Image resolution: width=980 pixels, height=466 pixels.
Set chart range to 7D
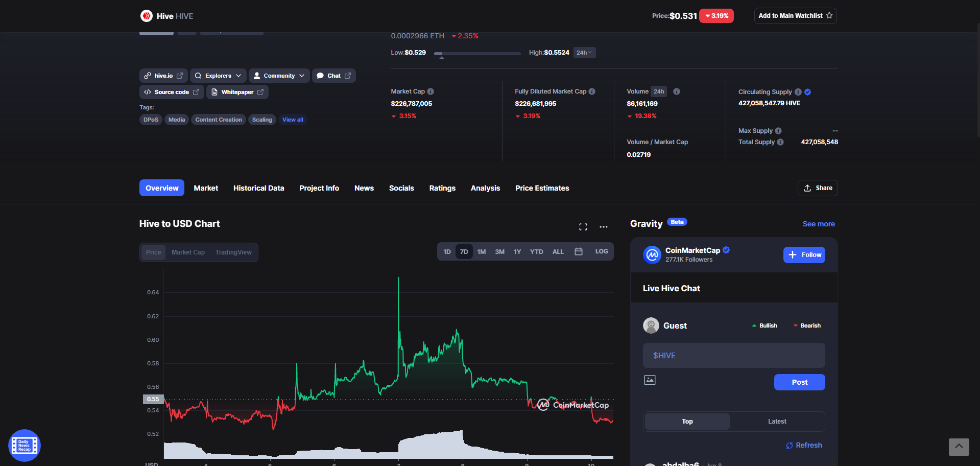click(x=464, y=252)
